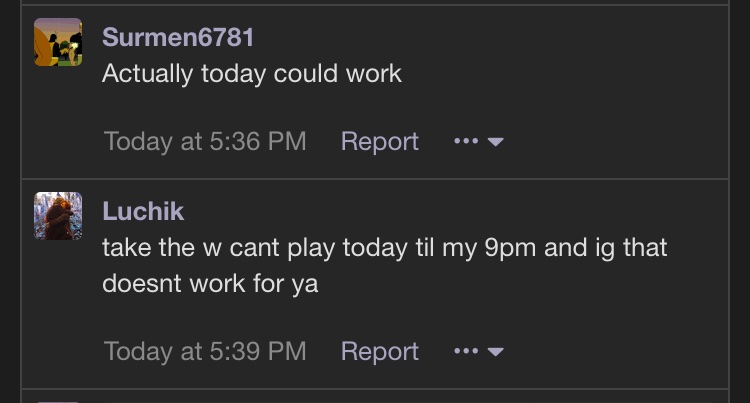Report Luchik's comment
The image size is (750, 403).
click(x=380, y=352)
